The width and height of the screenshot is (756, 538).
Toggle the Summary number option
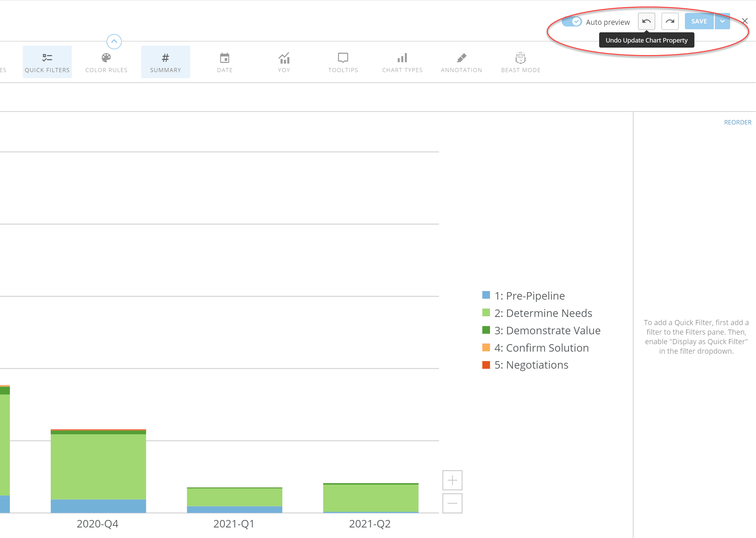[165, 62]
